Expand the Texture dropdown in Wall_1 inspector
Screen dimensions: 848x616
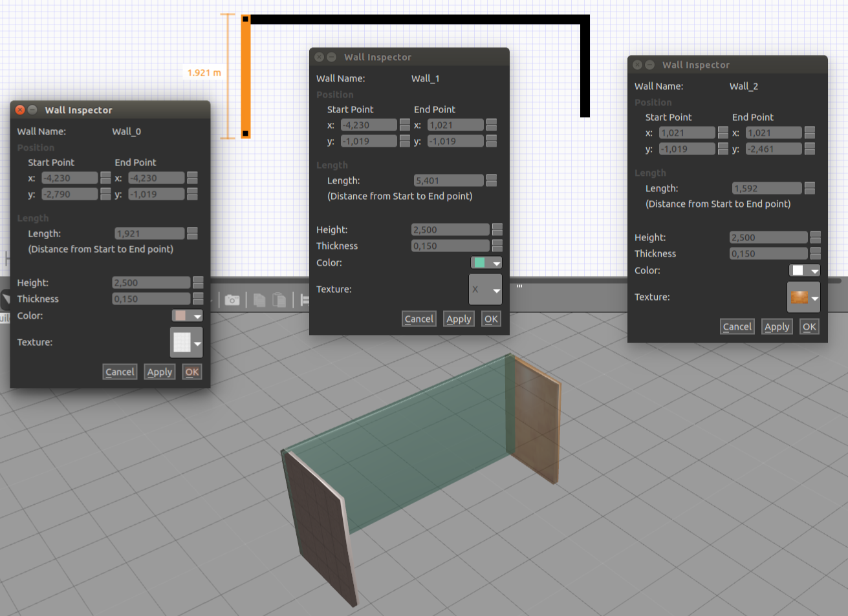coord(485,289)
